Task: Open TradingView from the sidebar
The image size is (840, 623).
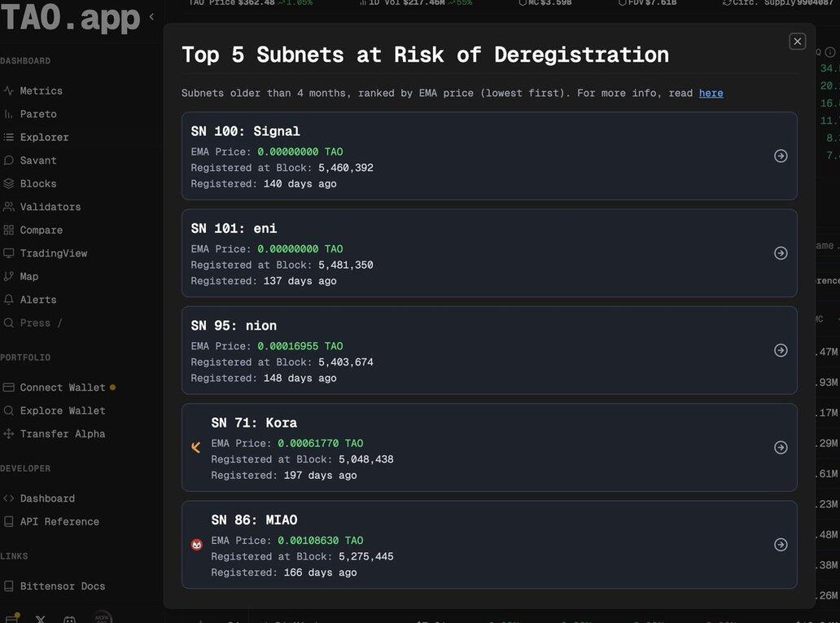Action: pos(54,253)
